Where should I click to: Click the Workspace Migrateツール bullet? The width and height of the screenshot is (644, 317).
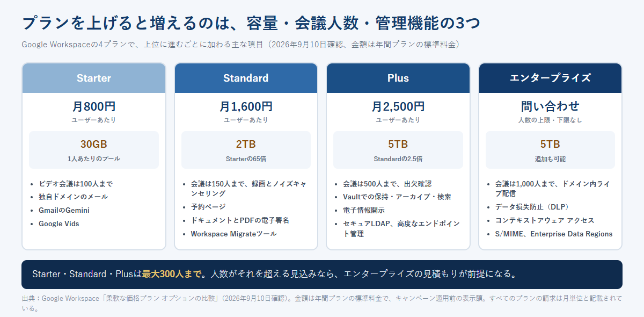(x=234, y=234)
